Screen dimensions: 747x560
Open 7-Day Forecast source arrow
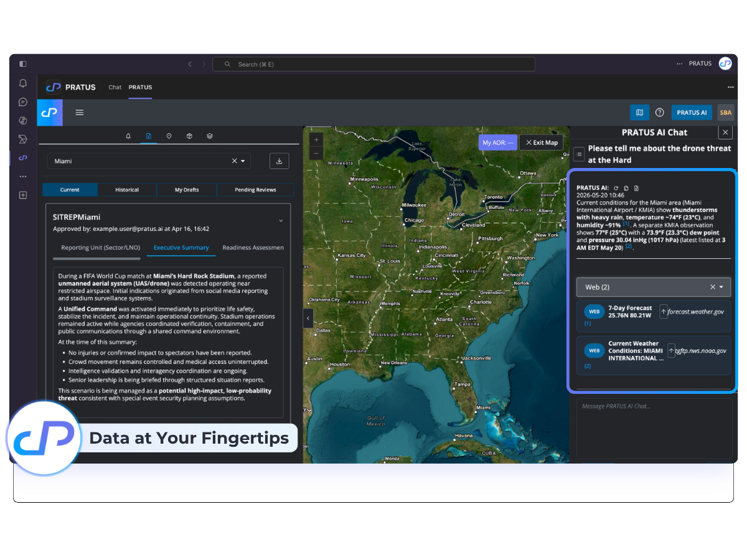pyautogui.click(x=663, y=312)
